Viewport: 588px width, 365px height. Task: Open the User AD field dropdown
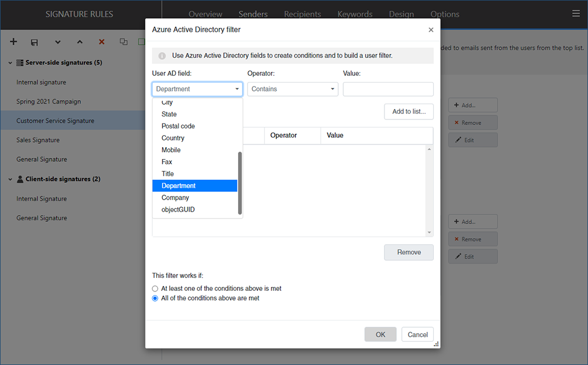pos(197,89)
